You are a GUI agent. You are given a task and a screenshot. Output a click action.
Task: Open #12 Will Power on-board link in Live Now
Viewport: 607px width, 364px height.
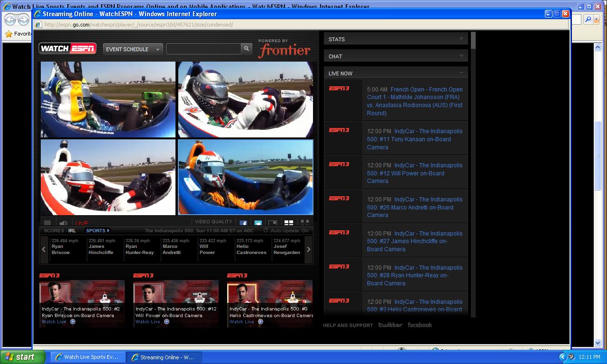pos(415,173)
